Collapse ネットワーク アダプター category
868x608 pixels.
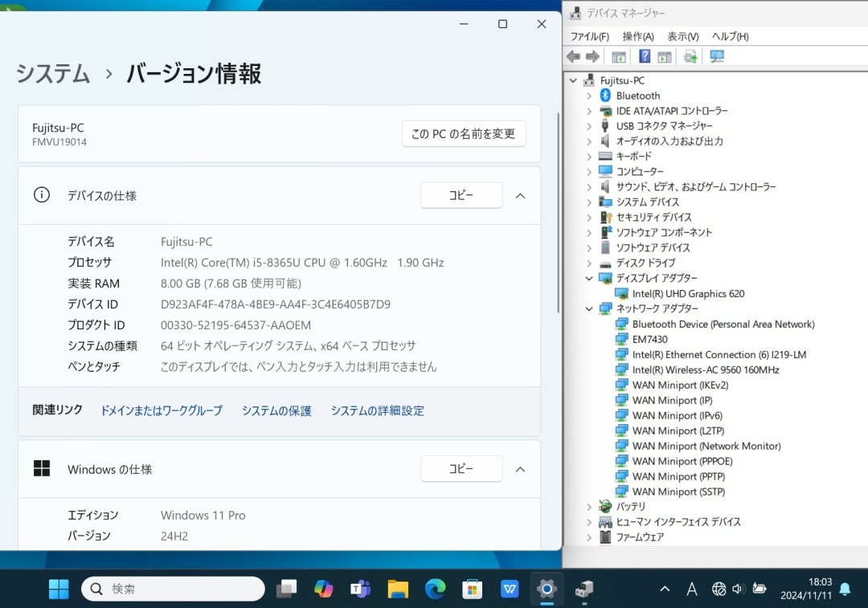(x=589, y=308)
